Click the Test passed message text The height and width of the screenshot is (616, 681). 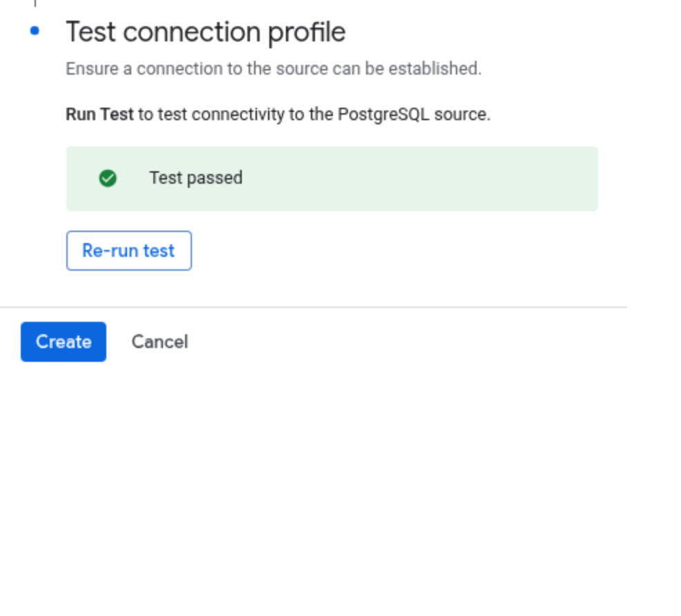pos(196,178)
